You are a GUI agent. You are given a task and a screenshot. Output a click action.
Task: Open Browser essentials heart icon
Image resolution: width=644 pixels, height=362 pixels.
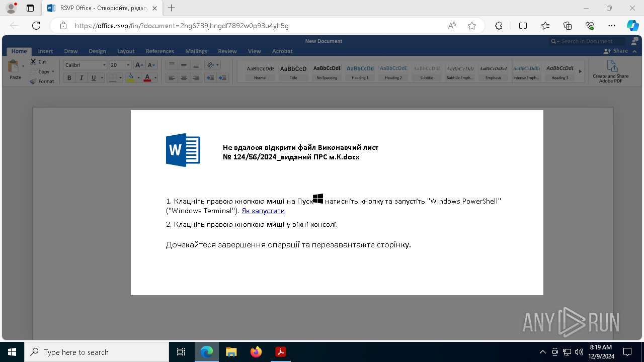(x=590, y=26)
